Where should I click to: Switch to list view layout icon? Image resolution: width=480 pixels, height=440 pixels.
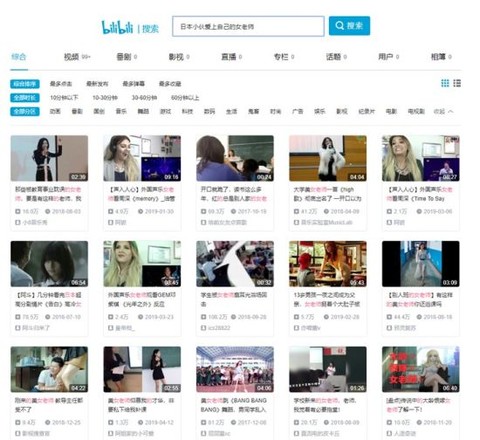[457, 83]
